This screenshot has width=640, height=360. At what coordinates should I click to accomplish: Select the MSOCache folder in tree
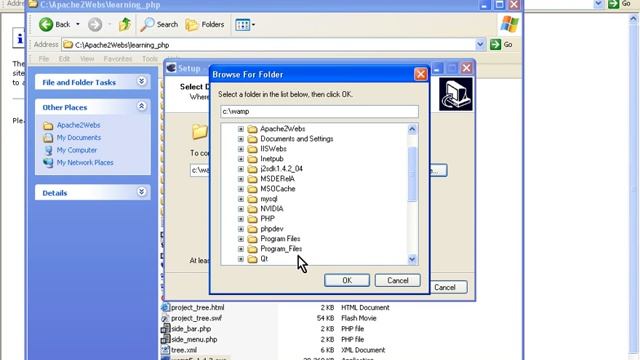(x=278, y=189)
